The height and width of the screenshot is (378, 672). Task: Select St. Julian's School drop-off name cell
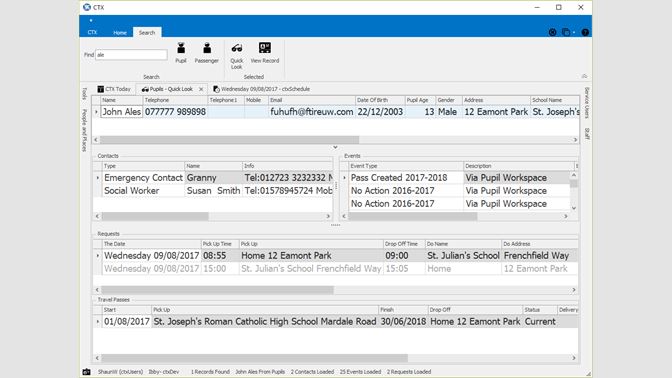pos(463,256)
